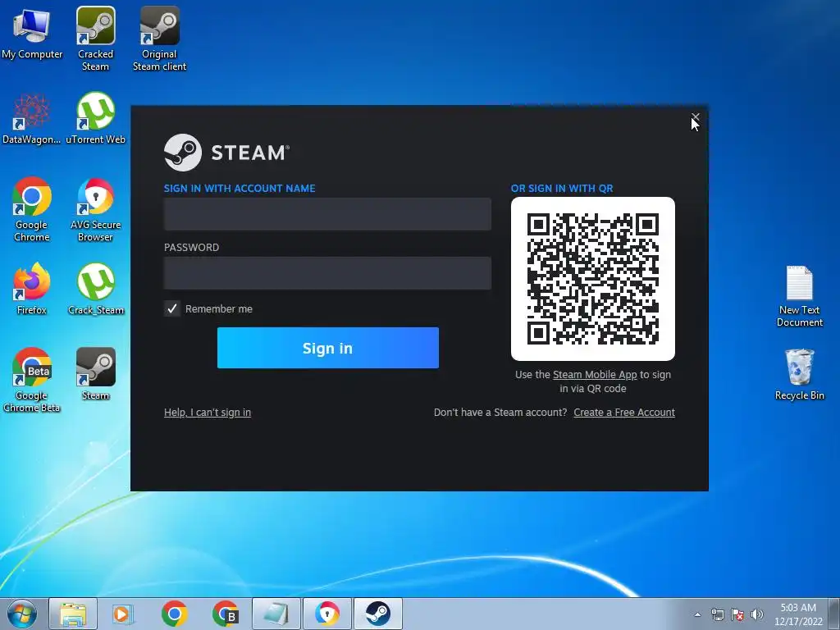Switch to AVG Secure Browser taskbar button
840x630 pixels.
pos(326,614)
